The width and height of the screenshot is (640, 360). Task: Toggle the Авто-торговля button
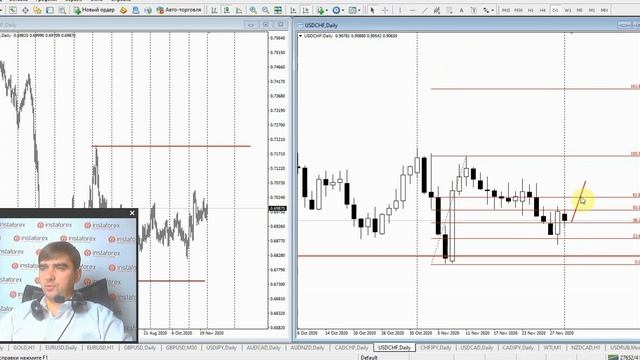(179, 10)
